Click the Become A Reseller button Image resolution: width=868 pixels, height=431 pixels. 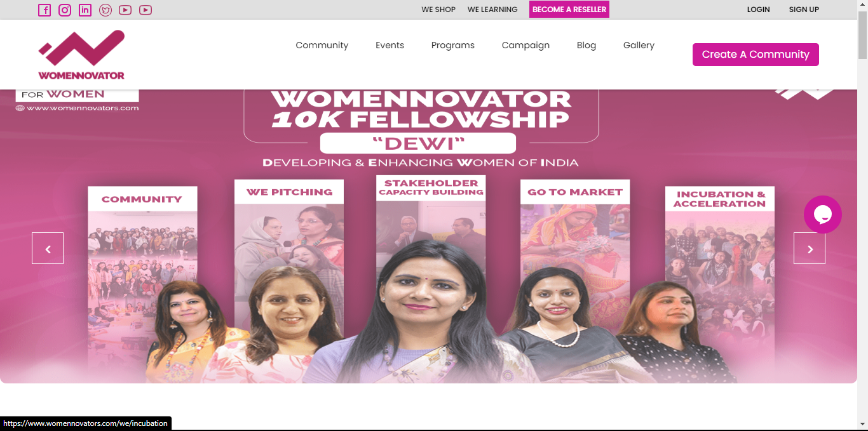[569, 10]
